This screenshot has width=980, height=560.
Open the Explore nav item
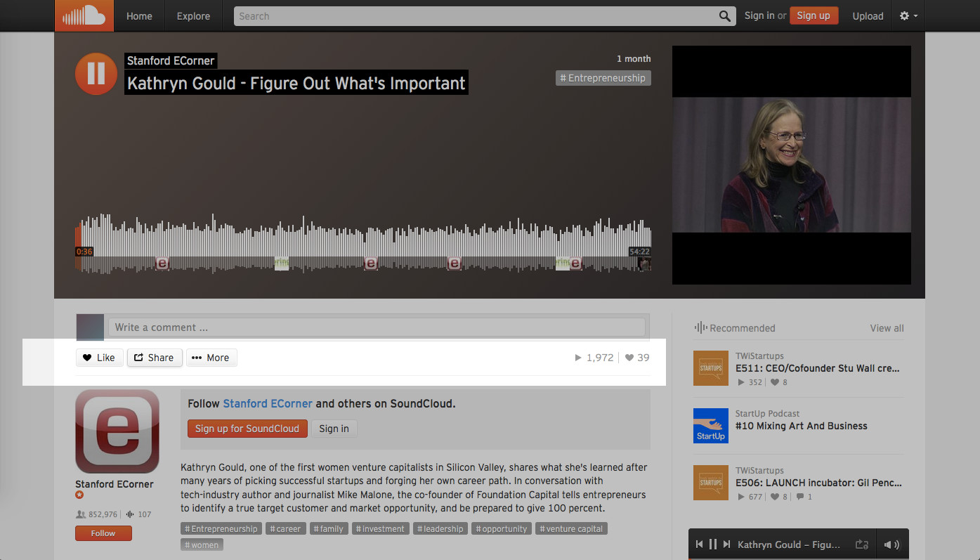pos(193,16)
